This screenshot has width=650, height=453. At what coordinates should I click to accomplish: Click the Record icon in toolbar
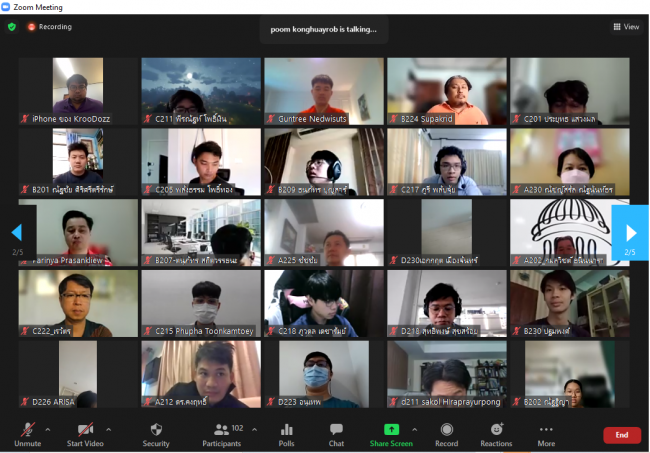click(x=446, y=434)
